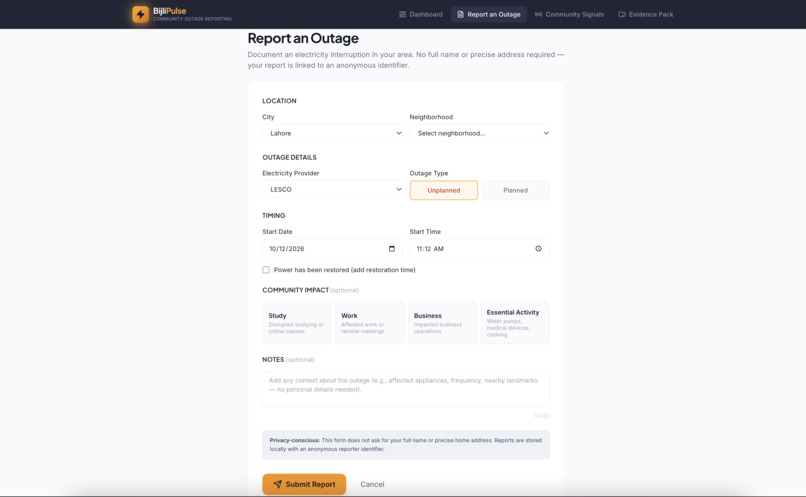
Task: Click the BijliPulse lightning bolt logo
Action: point(140,14)
